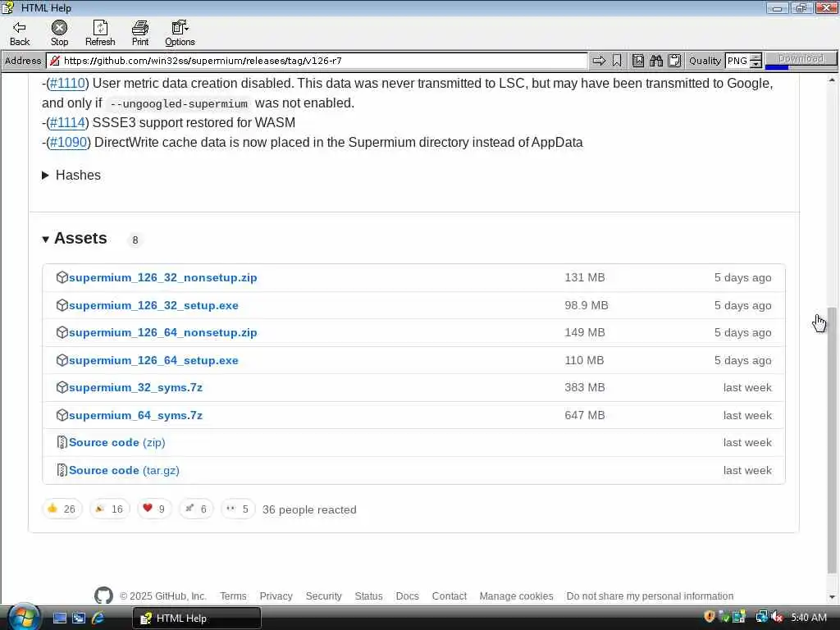Click Do not share my personal information
840x630 pixels.
click(x=650, y=596)
